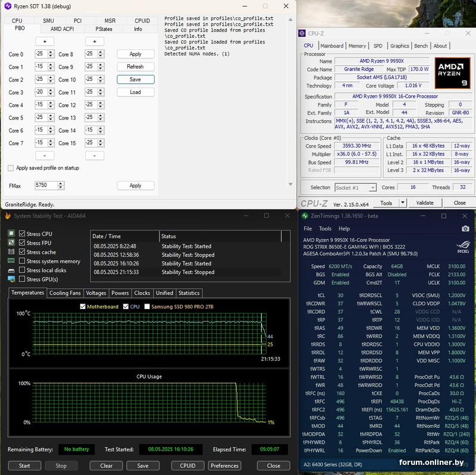The width and height of the screenshot is (476, 475).
Task: Click the Ryzen SDT app icon in title bar
Action: pyautogui.click(x=8, y=6)
